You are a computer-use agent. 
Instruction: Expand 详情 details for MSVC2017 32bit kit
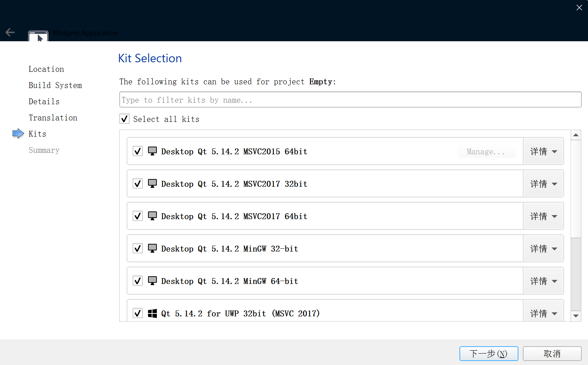tap(543, 184)
